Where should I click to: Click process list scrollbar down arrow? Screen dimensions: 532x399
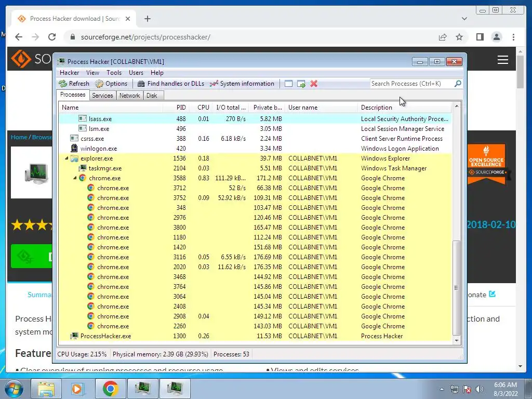coord(457,340)
